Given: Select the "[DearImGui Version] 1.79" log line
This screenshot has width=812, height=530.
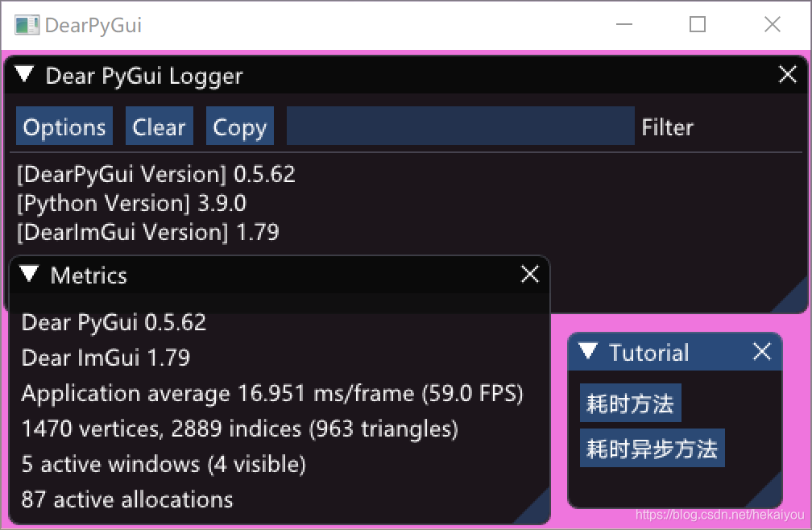Looking at the screenshot, I should click(x=148, y=232).
